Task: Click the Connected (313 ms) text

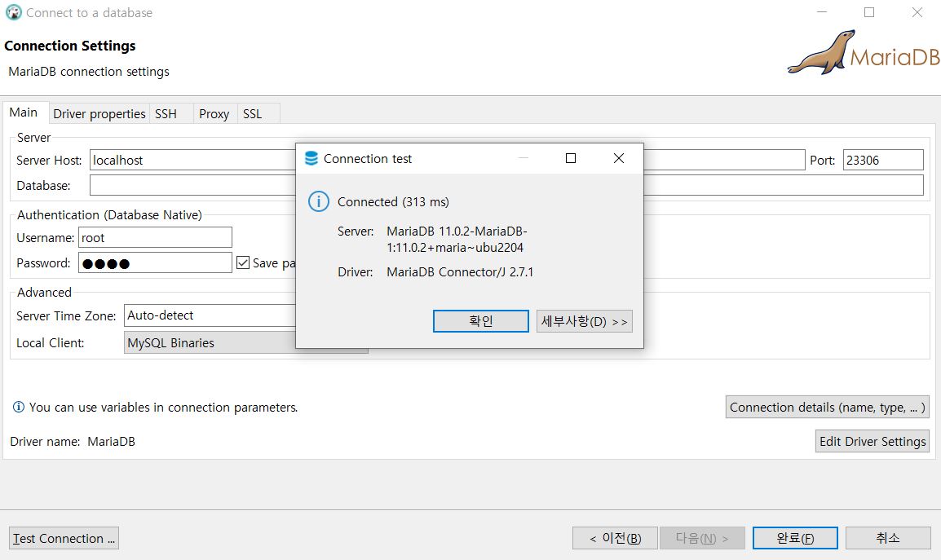Action: 393,201
